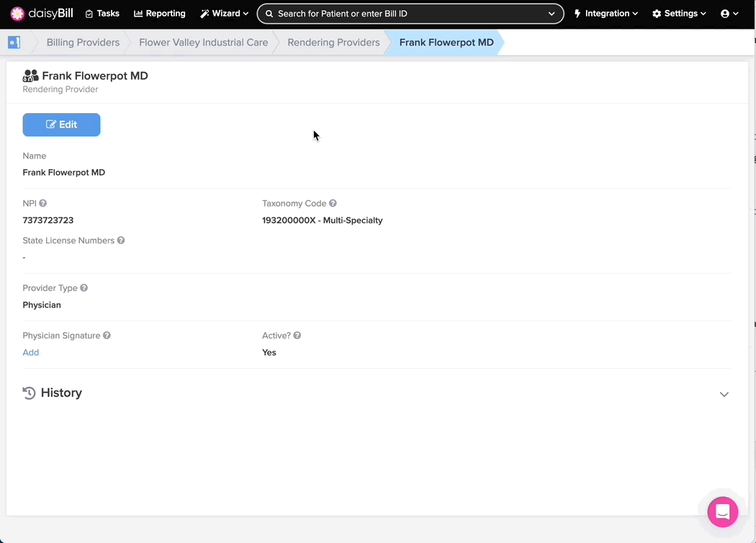Open the Integration dropdown menu
The height and width of the screenshot is (543, 756).
pos(606,14)
